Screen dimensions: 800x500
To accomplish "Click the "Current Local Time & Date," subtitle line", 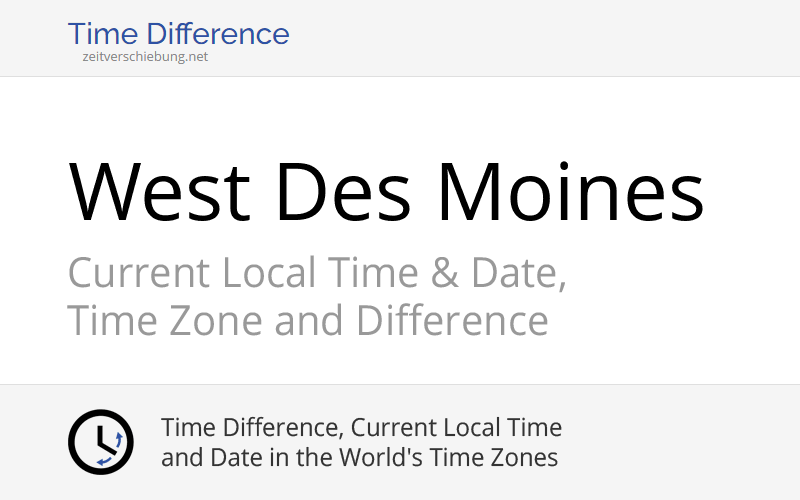I will (316, 273).
